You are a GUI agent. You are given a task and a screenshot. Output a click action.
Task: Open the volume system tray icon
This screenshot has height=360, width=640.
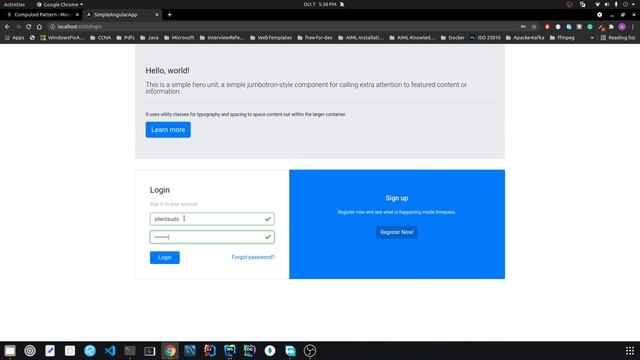(x=607, y=4)
